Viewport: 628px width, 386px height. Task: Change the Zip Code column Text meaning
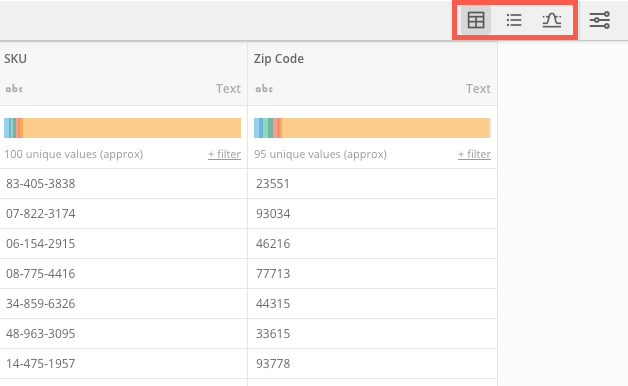pyautogui.click(x=478, y=88)
